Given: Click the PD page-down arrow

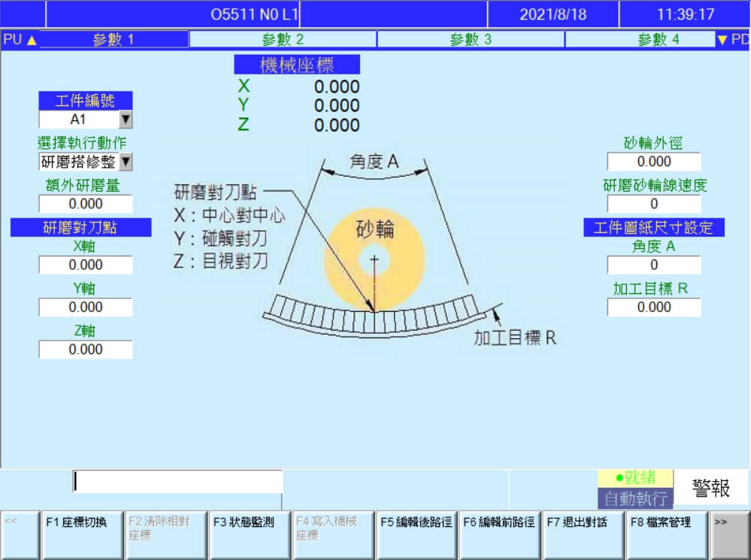Looking at the screenshot, I should [732, 40].
